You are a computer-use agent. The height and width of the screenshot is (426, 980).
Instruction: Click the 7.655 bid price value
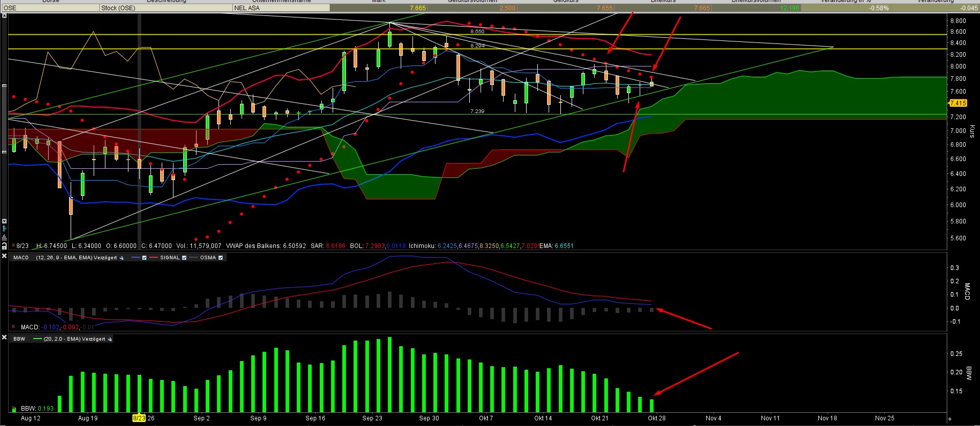point(604,8)
